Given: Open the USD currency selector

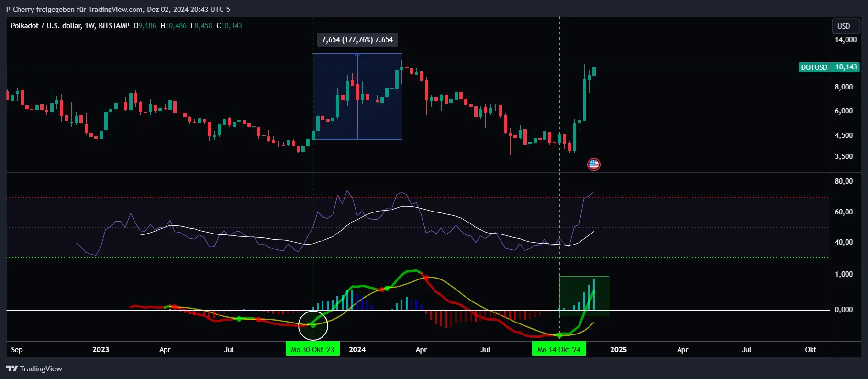Looking at the screenshot, I should tap(846, 26).
